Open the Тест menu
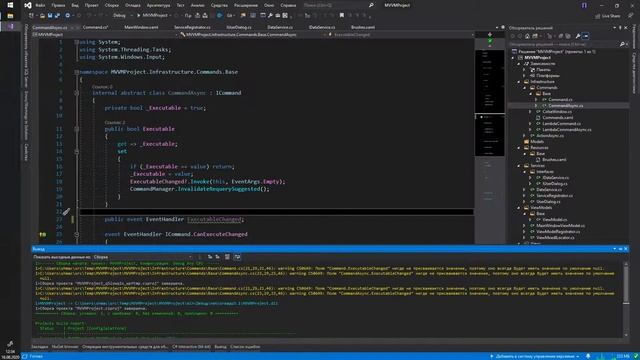Screen dimensions: 640x360 click(x=180, y=5)
